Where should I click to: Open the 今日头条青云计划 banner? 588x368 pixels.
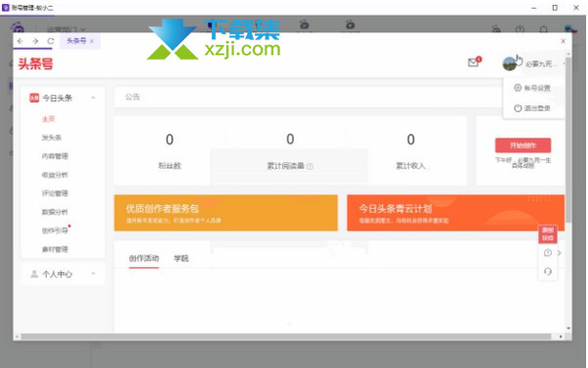(456, 213)
